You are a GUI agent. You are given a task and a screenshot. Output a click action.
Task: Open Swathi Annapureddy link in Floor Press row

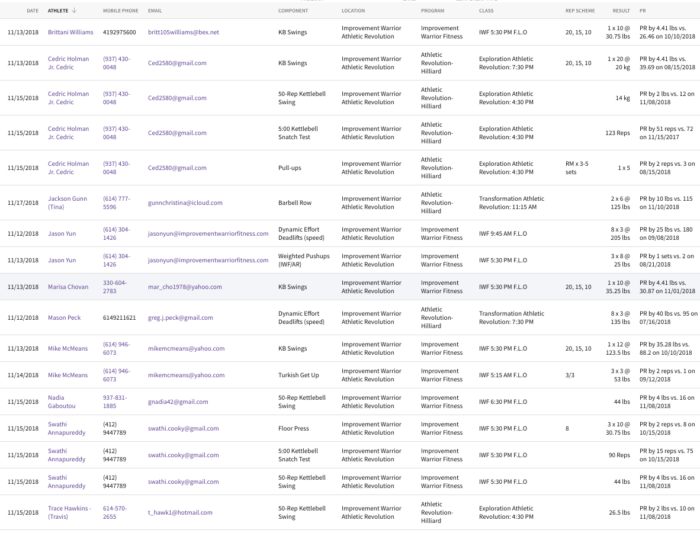(x=67, y=429)
